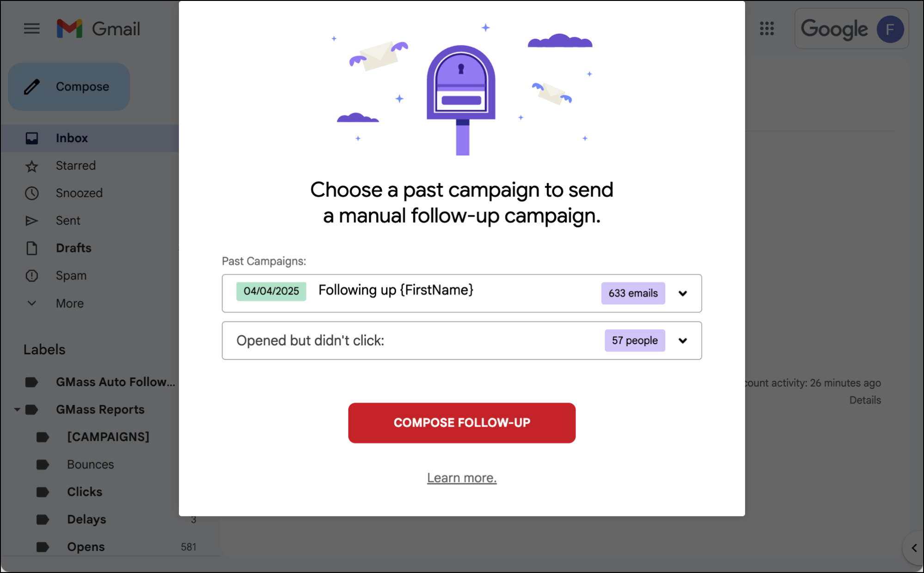
Task: Expand the Past Campaigns dropdown arrow
Action: click(683, 294)
